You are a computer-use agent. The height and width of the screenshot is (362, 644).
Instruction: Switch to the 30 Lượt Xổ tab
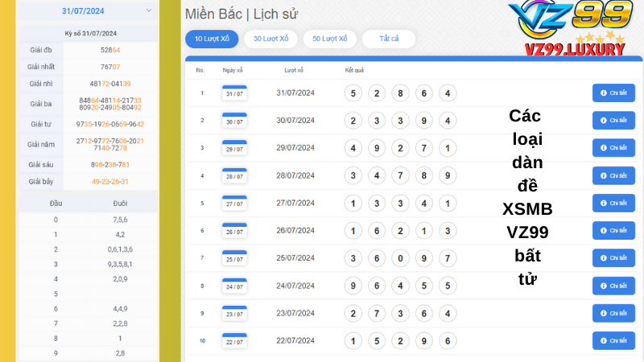pyautogui.click(x=270, y=39)
